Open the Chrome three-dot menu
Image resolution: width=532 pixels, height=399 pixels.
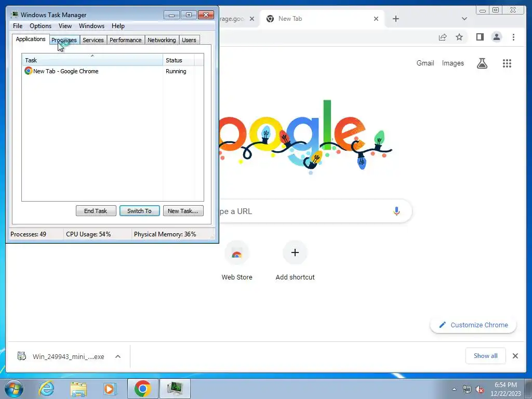513,37
